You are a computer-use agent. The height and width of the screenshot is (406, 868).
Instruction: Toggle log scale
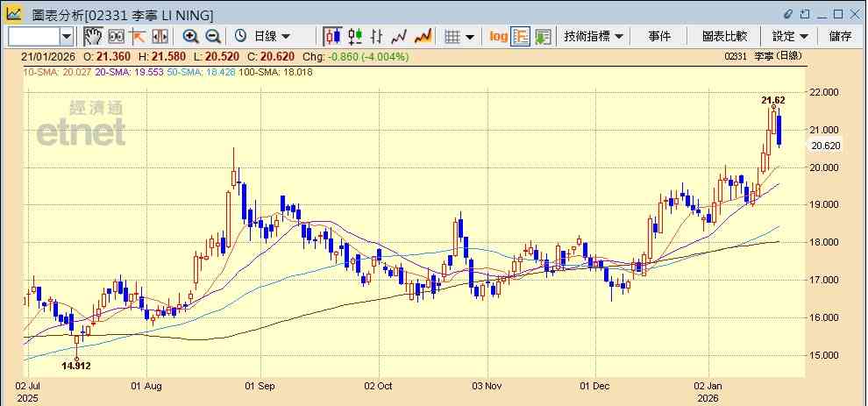(498, 37)
